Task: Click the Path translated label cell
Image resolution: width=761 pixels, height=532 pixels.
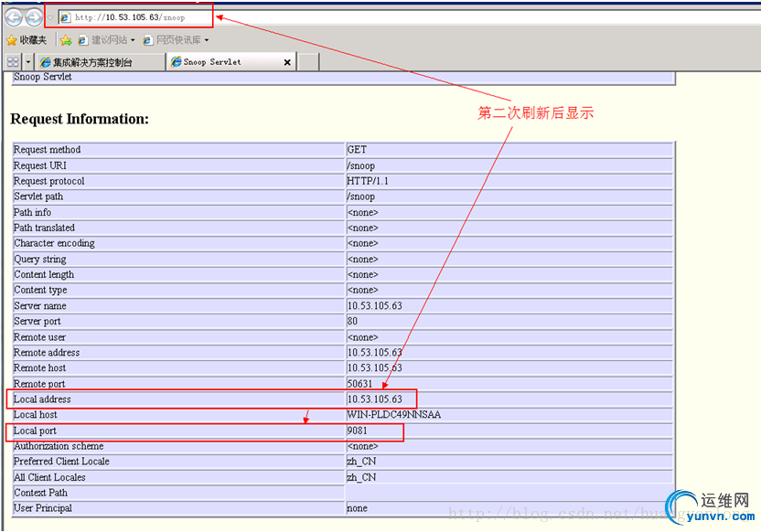Action: tap(178, 228)
